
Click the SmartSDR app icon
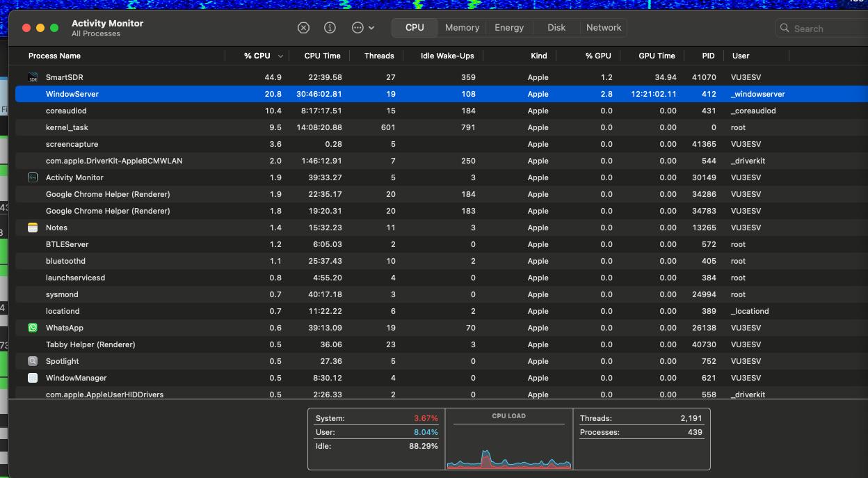[33, 77]
